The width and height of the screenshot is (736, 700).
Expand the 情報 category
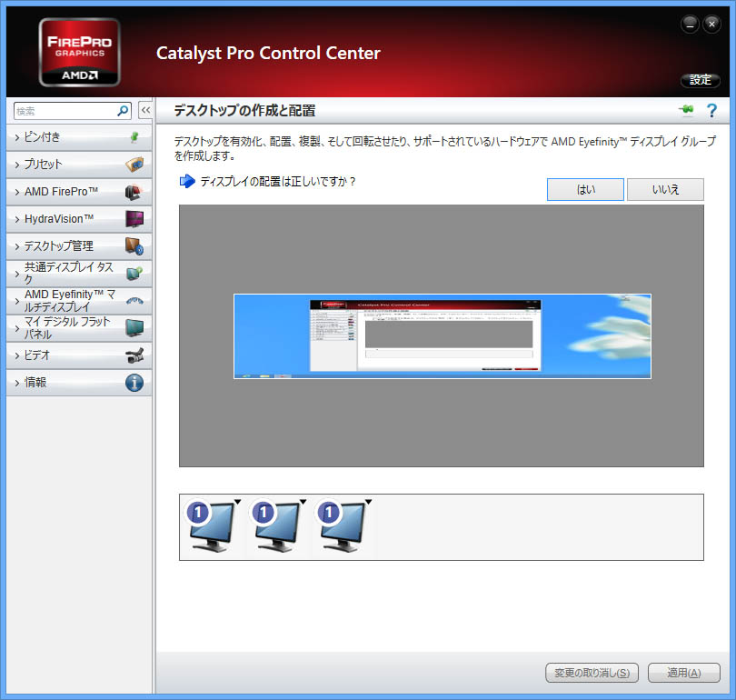tap(17, 383)
